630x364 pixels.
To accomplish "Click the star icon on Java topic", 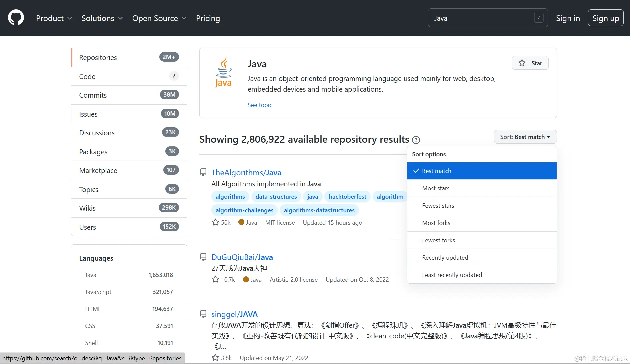I will (522, 63).
